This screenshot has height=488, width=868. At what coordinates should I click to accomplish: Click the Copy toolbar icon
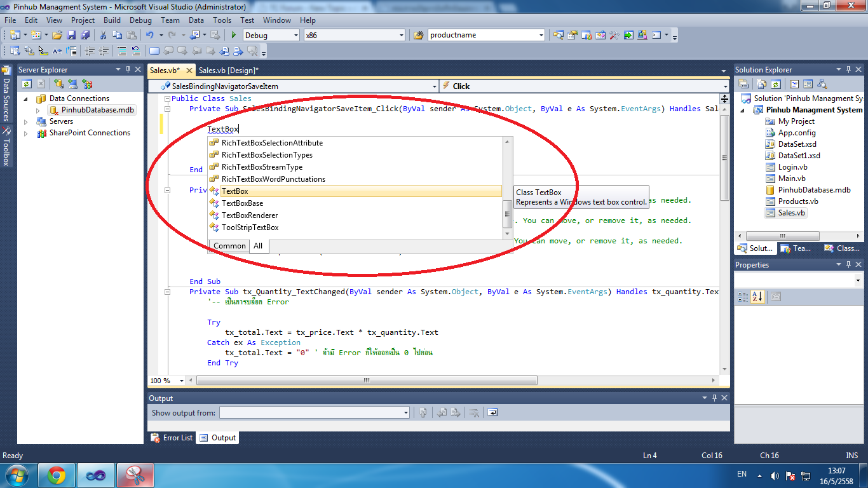click(117, 35)
